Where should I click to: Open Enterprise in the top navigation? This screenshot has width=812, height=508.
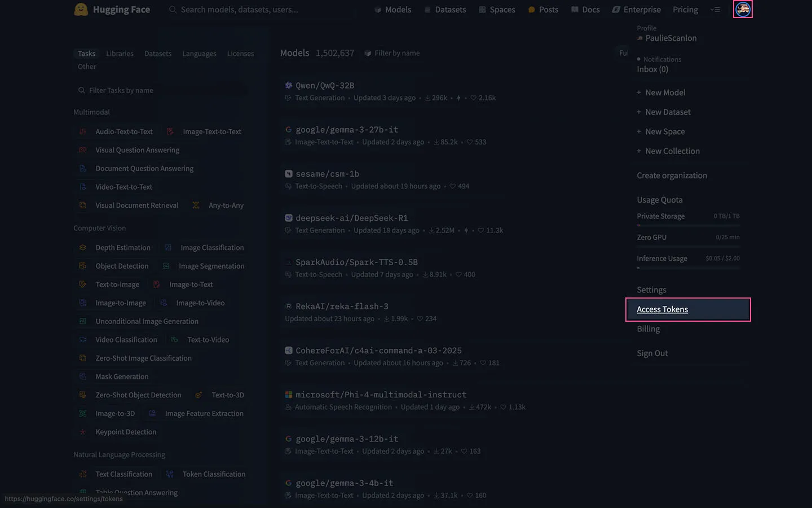637,10
